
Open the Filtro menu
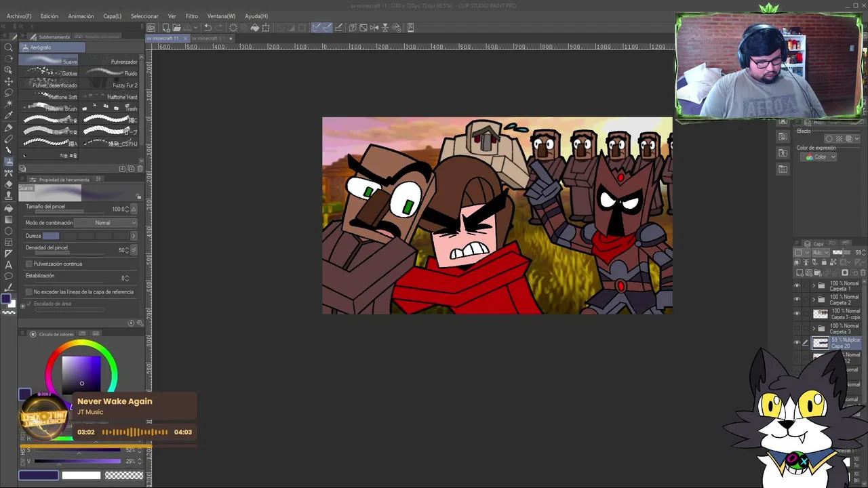[192, 16]
